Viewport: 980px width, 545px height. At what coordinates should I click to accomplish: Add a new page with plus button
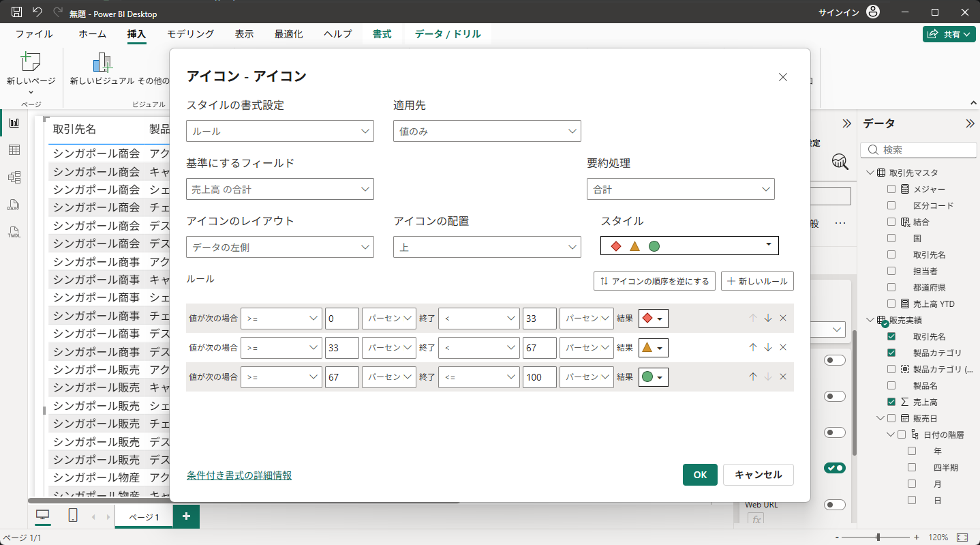[186, 516]
